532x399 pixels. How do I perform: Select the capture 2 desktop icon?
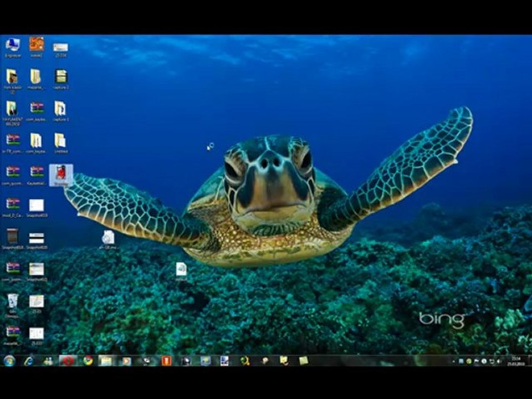coord(61,79)
